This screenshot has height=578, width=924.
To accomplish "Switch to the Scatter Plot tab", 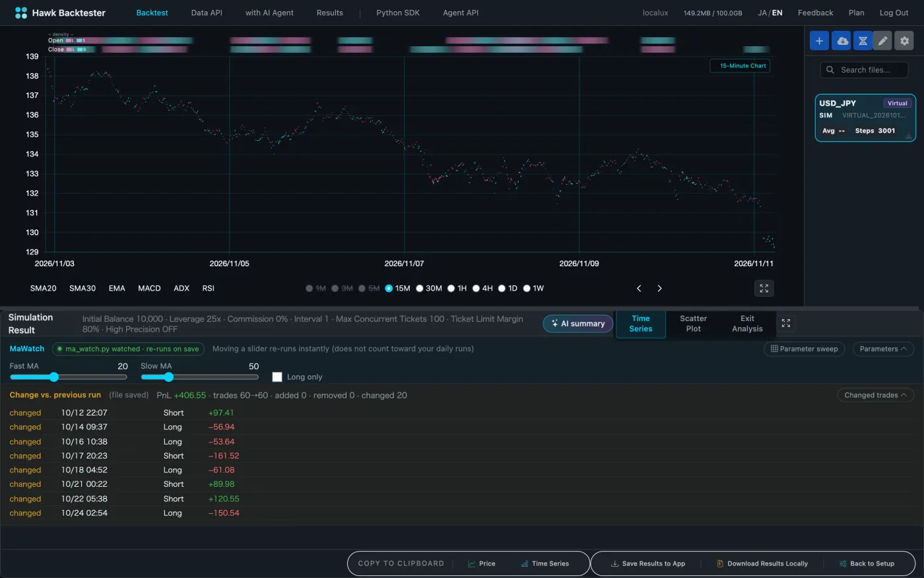I will click(x=693, y=324).
